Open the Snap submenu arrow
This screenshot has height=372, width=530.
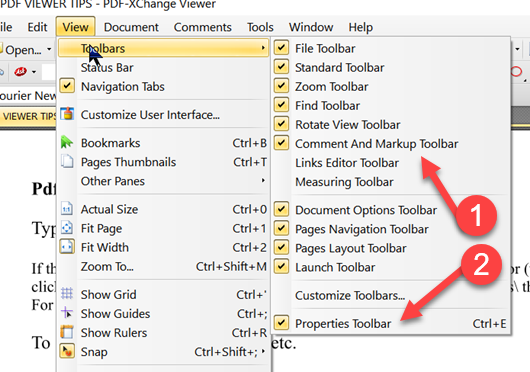click(x=263, y=351)
